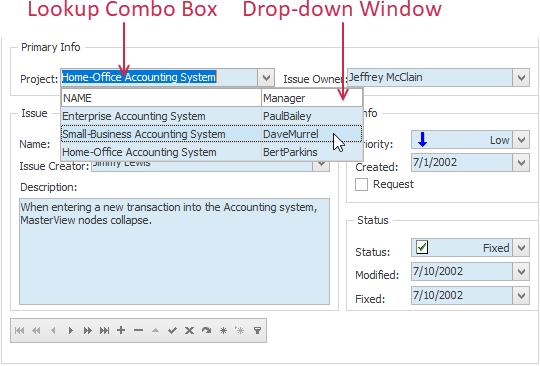Open the Created date dropdown arrow
The image size is (540, 366).
tap(521, 163)
